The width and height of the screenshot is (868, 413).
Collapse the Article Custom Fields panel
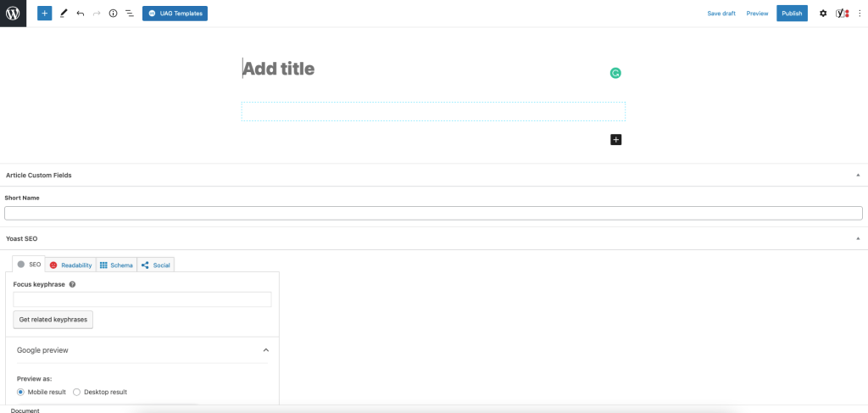[x=858, y=175]
